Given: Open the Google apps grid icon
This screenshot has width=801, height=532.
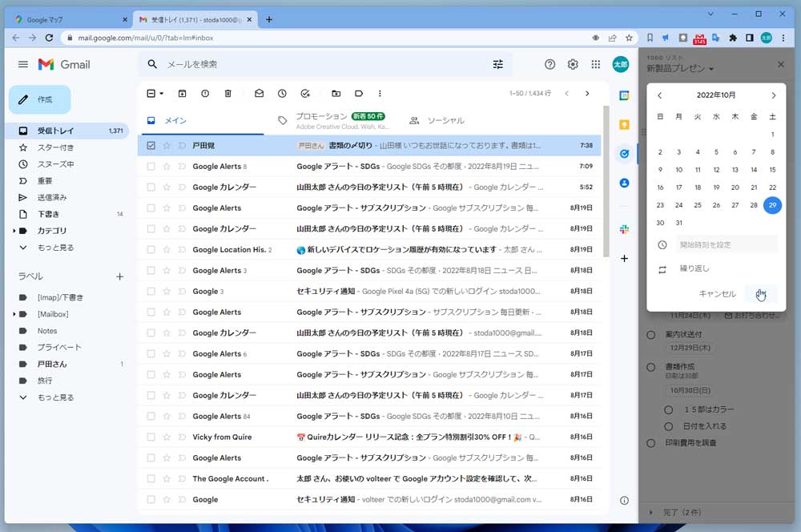Looking at the screenshot, I should [596, 64].
